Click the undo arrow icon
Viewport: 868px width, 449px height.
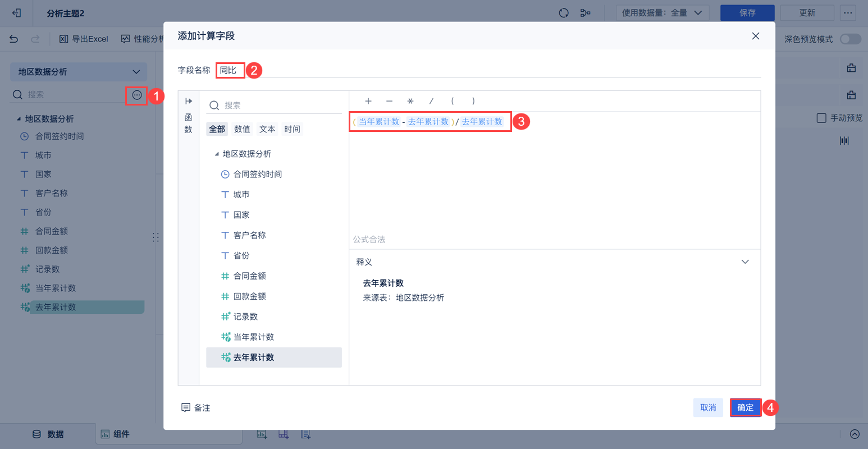(x=14, y=39)
